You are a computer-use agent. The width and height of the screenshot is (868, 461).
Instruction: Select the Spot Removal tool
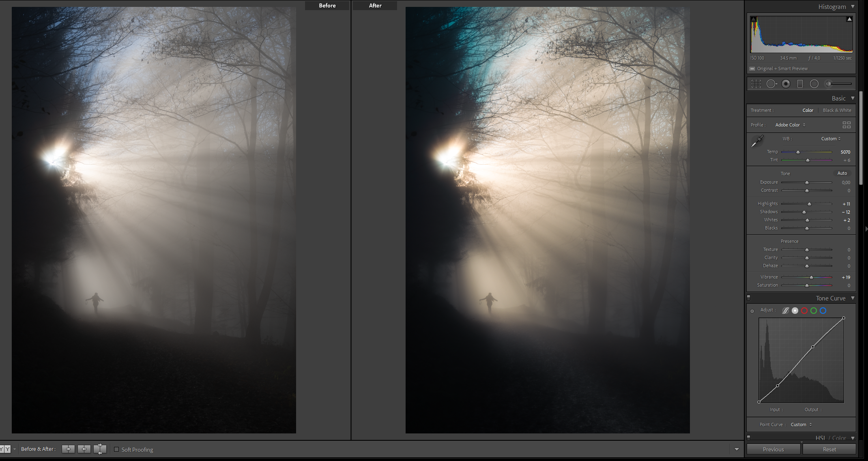pos(771,84)
